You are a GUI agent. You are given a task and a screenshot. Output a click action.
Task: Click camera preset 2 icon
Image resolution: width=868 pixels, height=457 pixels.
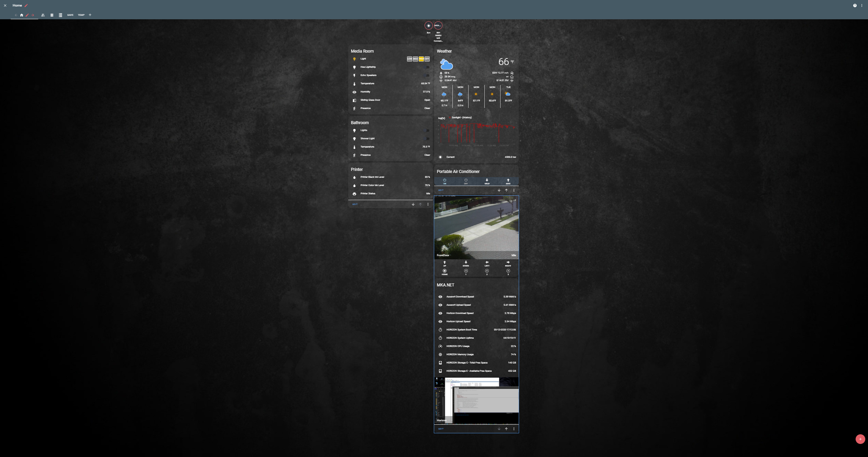487,271
